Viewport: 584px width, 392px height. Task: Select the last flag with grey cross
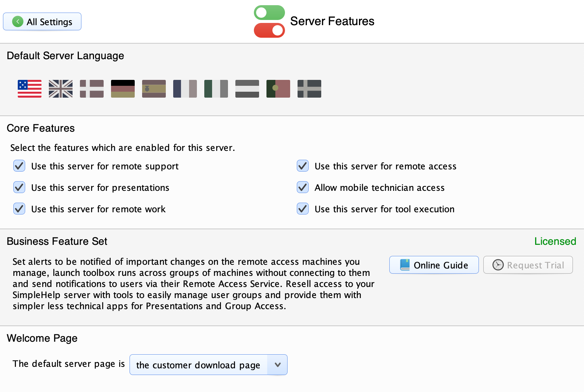[x=309, y=89]
